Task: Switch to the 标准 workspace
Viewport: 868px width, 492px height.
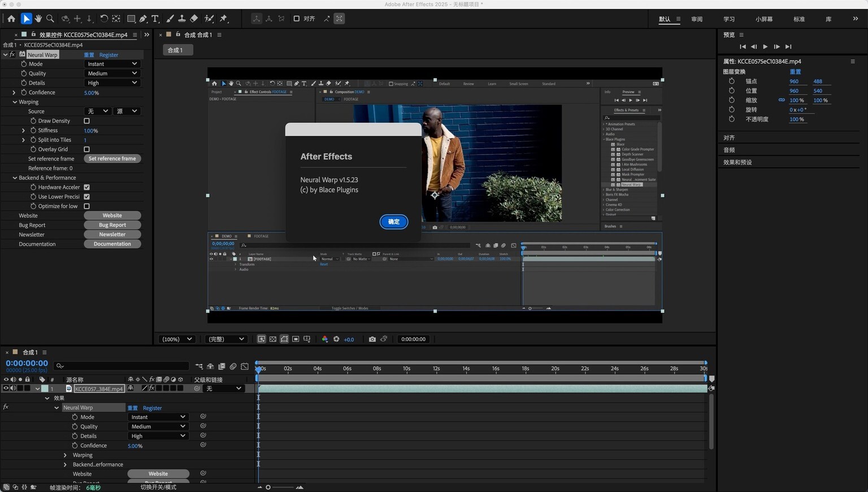Action: [x=799, y=19]
